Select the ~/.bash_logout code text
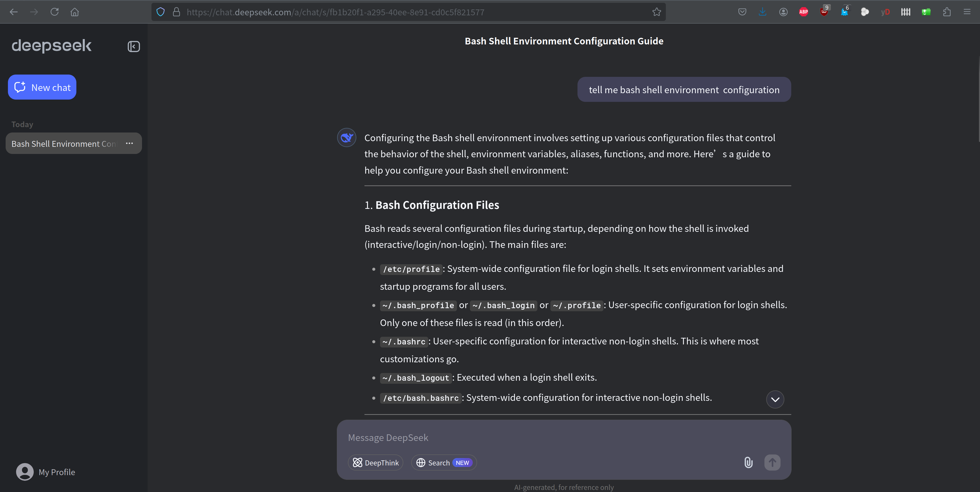 point(416,378)
